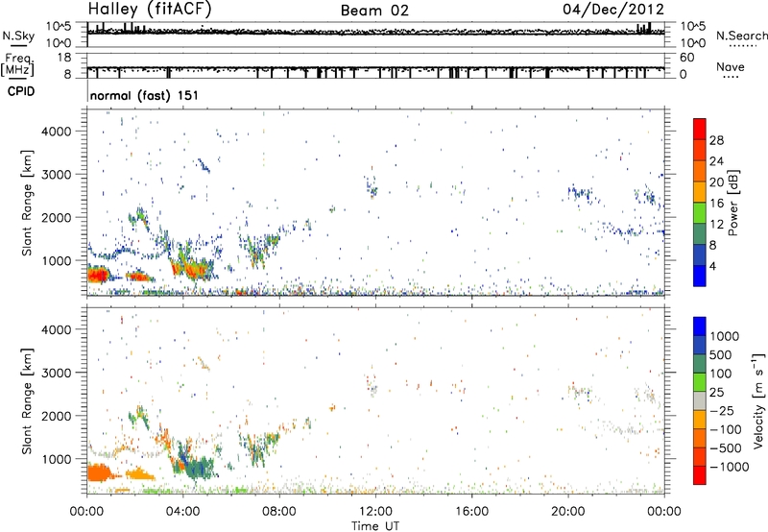This screenshot has width=768, height=532.
Task: Click the Power [dB] colorbar label
Action: pyautogui.click(x=733, y=203)
